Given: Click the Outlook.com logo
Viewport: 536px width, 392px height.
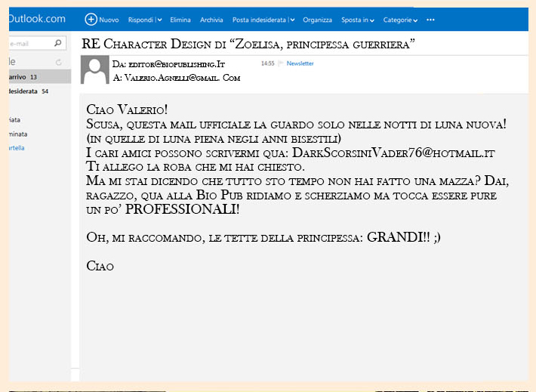Looking at the screenshot, I should point(37,18).
